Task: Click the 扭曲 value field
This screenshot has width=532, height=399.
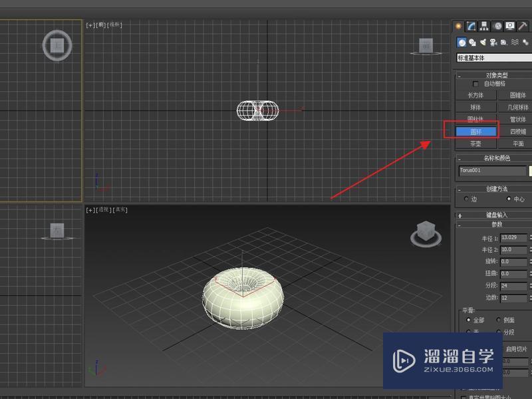Action: click(x=513, y=273)
